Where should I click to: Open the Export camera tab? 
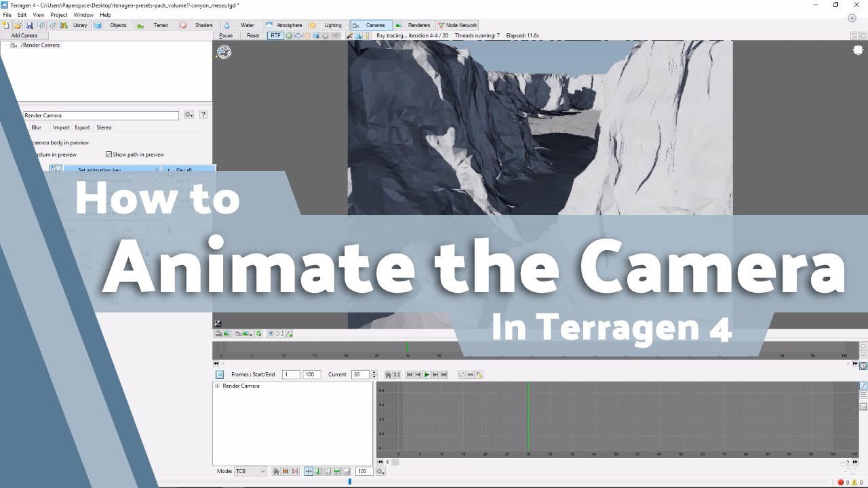pyautogui.click(x=82, y=127)
